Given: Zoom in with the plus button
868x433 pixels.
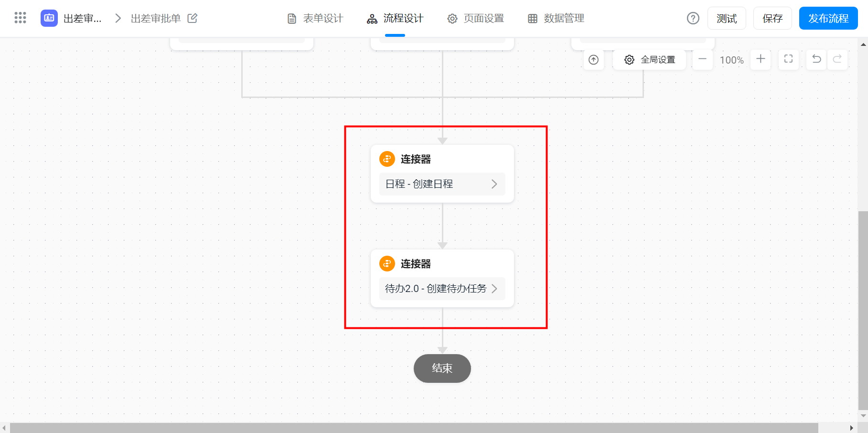Looking at the screenshot, I should pos(761,60).
